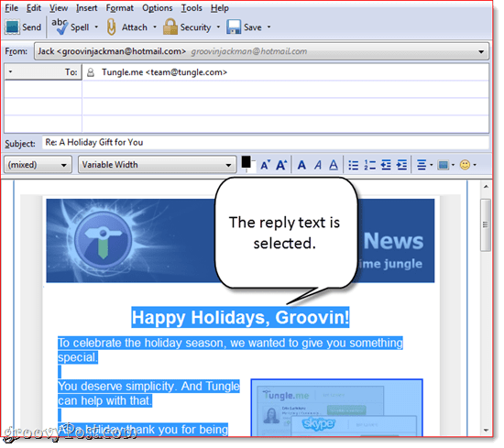The width and height of the screenshot is (504, 448).
Task: Click the scrollbar down arrow
Action: [486, 430]
